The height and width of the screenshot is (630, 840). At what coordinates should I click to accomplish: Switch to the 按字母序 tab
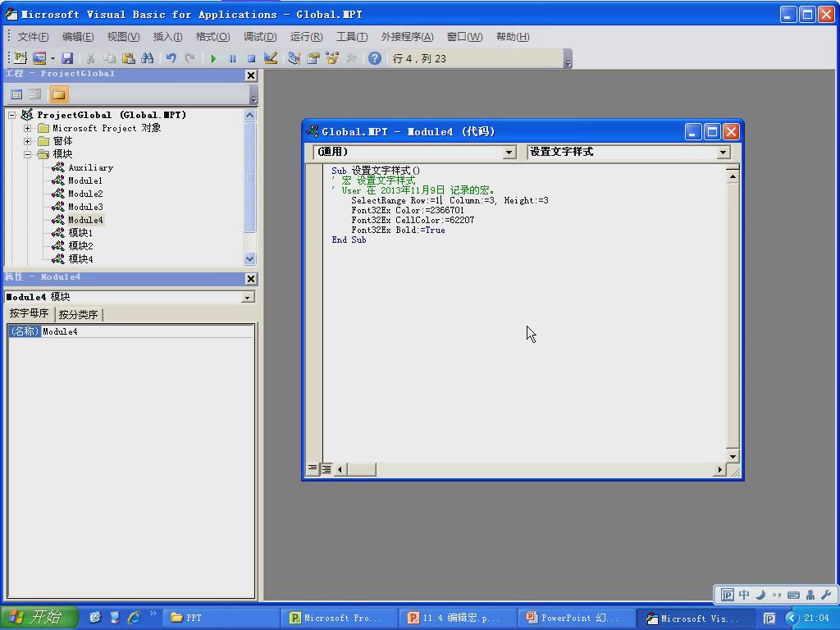pyautogui.click(x=29, y=313)
